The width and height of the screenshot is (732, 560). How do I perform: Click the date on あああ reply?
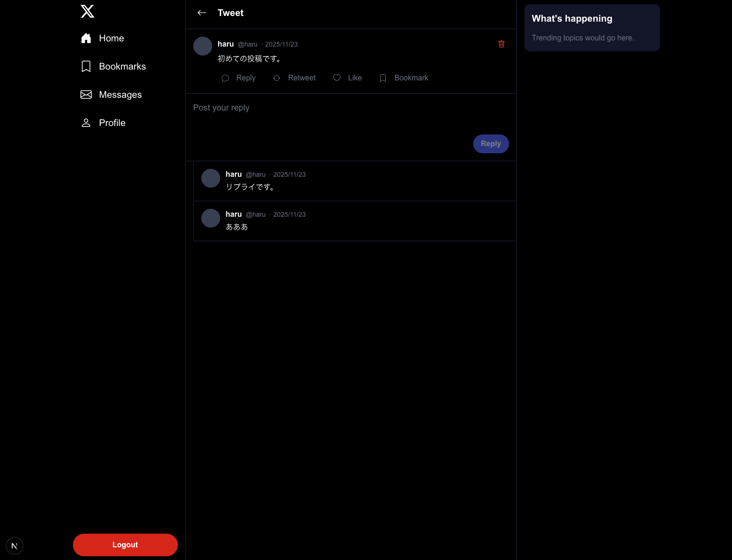coord(289,214)
